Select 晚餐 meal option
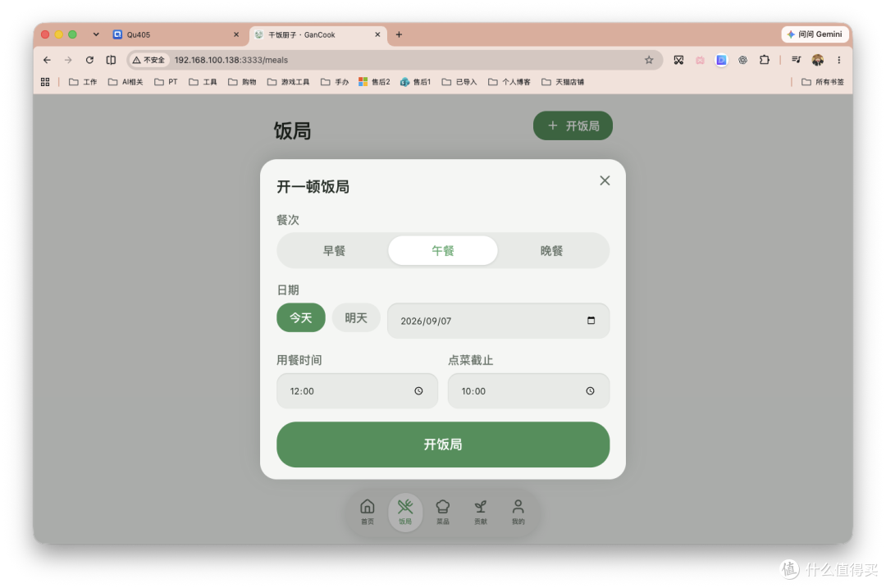 tap(551, 250)
